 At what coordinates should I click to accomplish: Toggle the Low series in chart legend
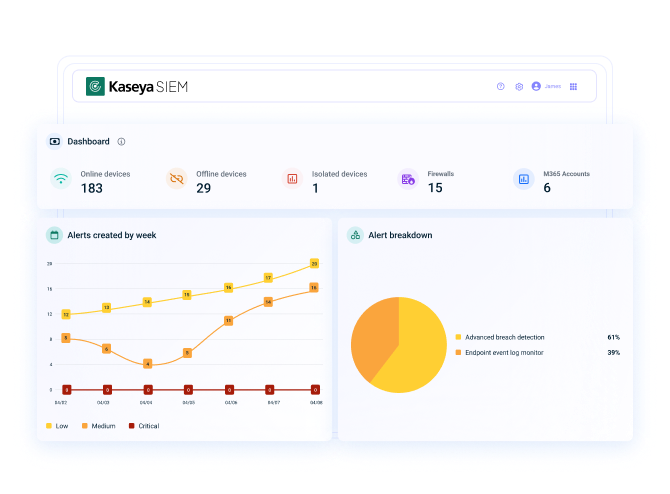click(x=56, y=426)
